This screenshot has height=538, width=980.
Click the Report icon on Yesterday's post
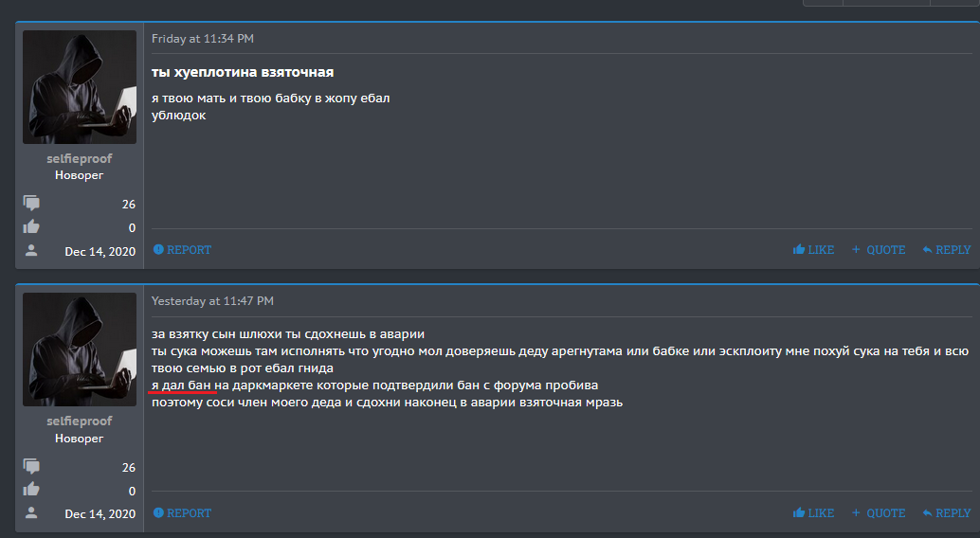[x=158, y=513]
